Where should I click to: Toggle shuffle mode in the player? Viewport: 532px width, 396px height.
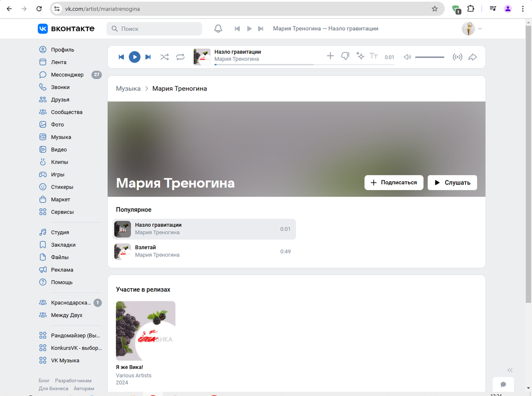[x=164, y=57]
